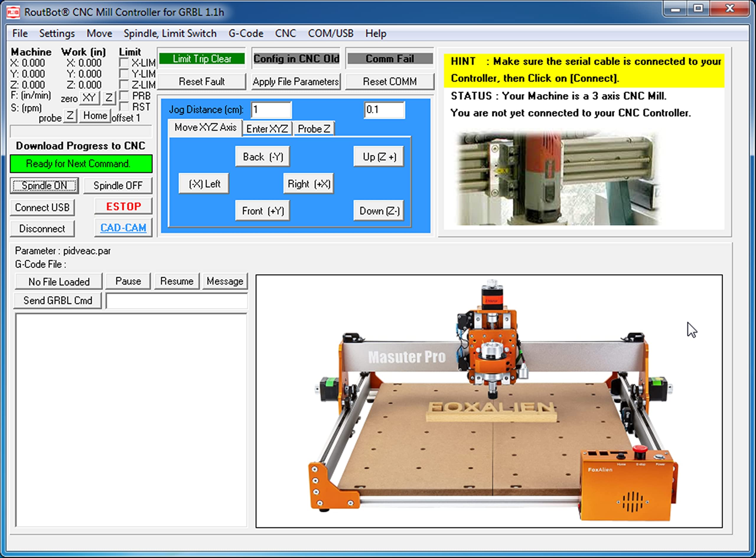Click the probe Z button
This screenshot has height=558, width=756.
pyautogui.click(x=70, y=116)
